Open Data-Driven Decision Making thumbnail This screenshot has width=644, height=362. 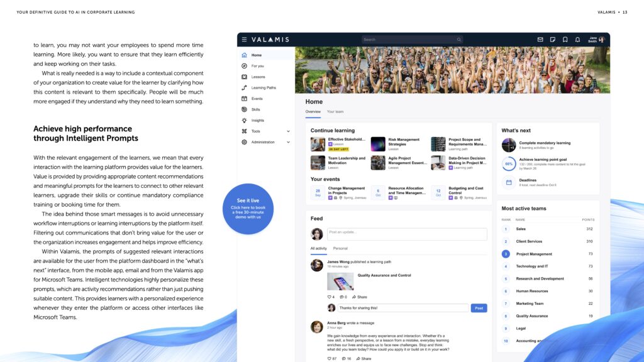[438, 163]
